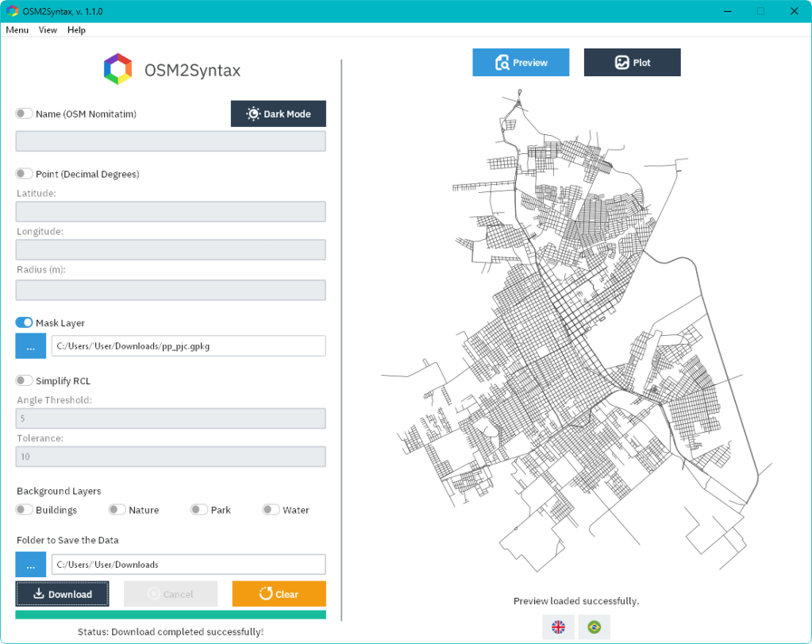Click the Plot button
Image resolution: width=812 pixels, height=644 pixels.
click(x=632, y=63)
